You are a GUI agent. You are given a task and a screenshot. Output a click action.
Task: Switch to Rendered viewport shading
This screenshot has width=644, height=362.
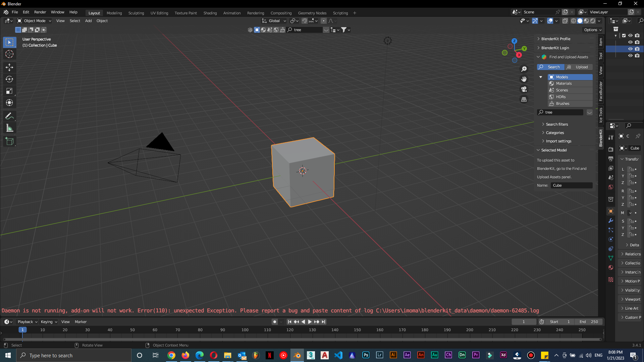593,21
